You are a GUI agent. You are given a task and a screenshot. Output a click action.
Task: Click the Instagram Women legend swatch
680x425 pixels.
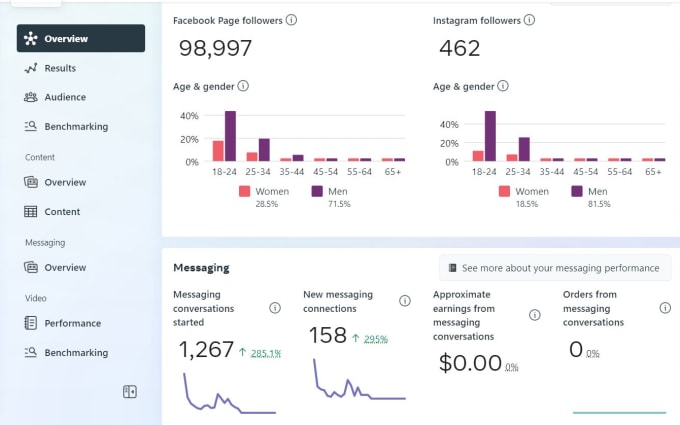pos(504,191)
